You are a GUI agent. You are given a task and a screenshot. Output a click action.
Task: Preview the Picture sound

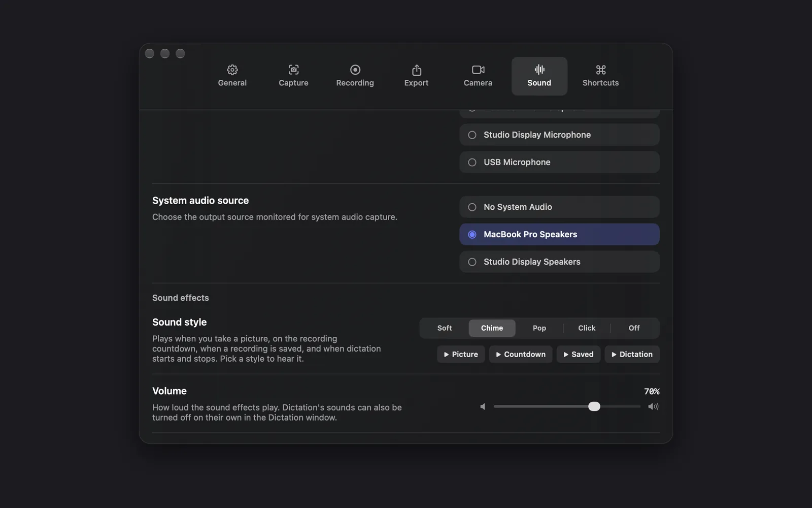coord(461,354)
